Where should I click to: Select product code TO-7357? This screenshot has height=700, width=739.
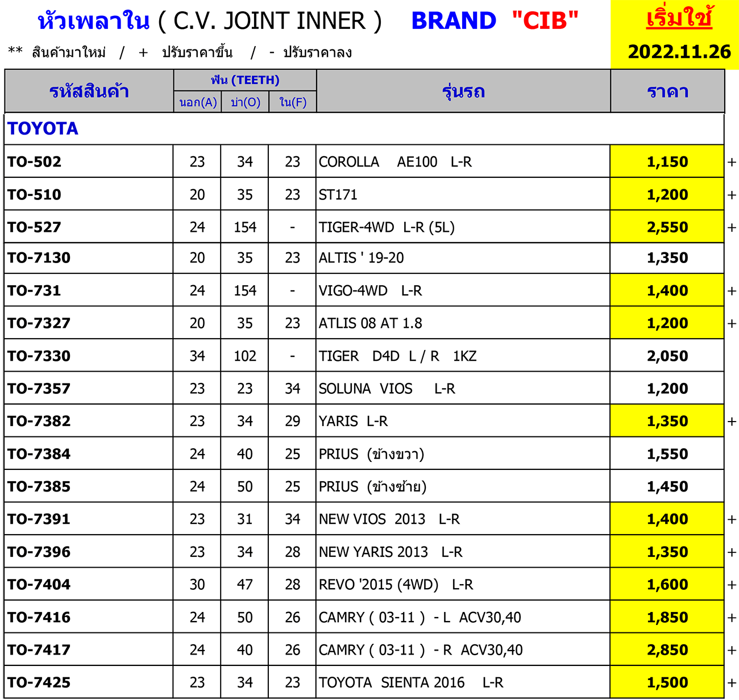[x=39, y=389]
